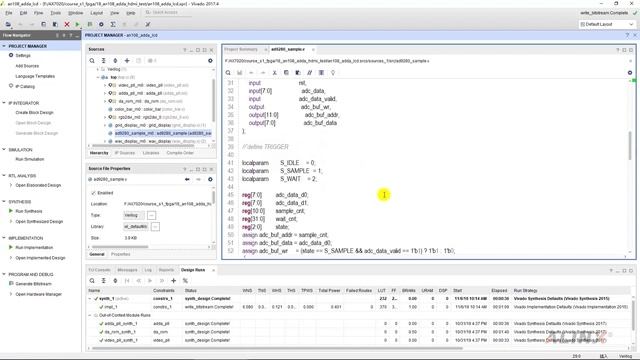Open the Tools menu
The width and height of the screenshot is (640, 360).
(56, 13)
